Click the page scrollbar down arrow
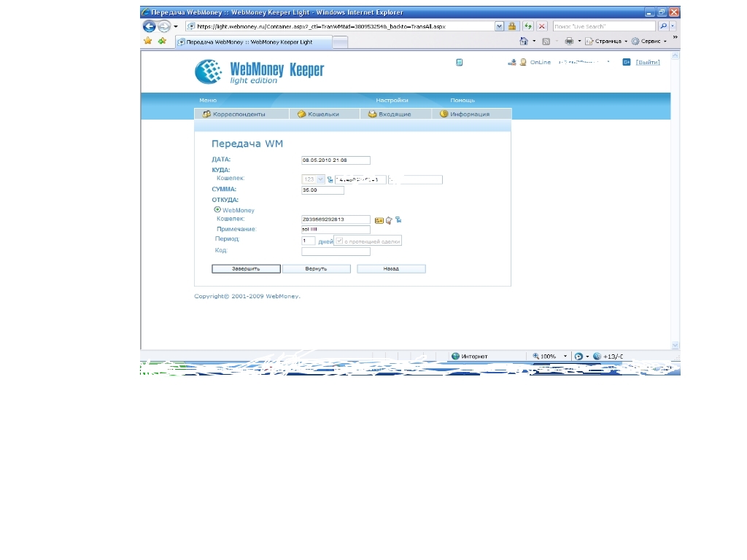 pyautogui.click(x=675, y=345)
